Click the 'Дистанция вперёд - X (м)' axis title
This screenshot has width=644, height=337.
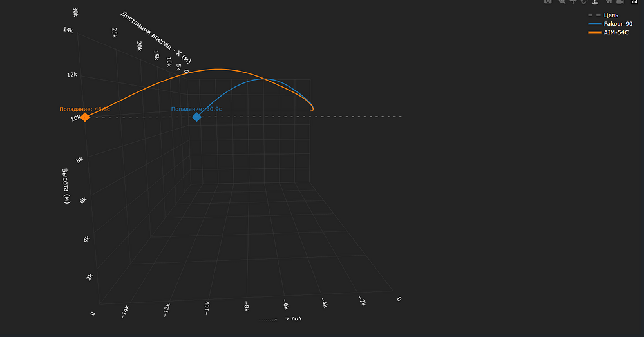click(155, 37)
